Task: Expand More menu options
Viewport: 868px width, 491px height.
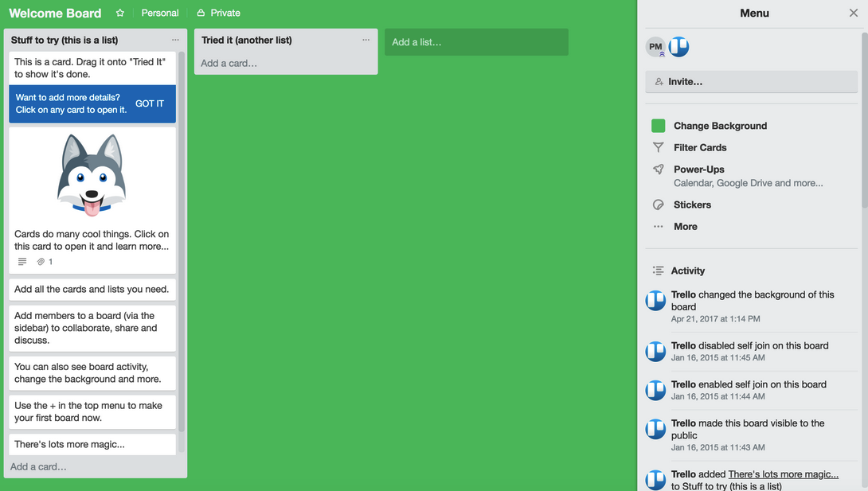Action: 686,226
